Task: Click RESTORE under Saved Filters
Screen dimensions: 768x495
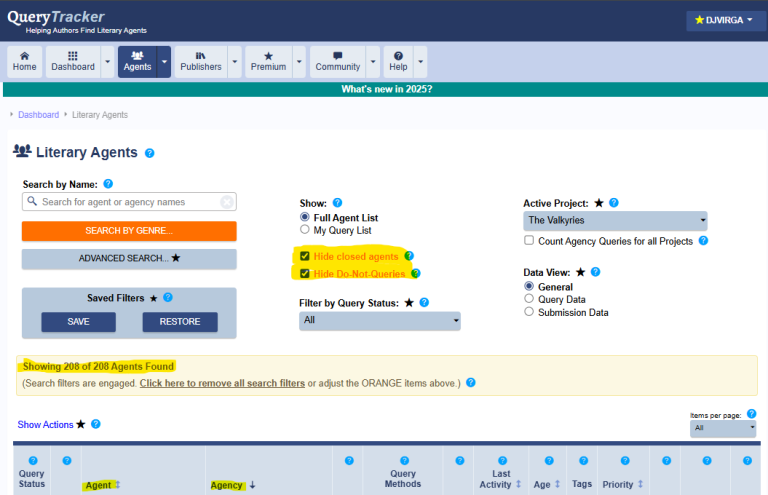Action: [180, 322]
